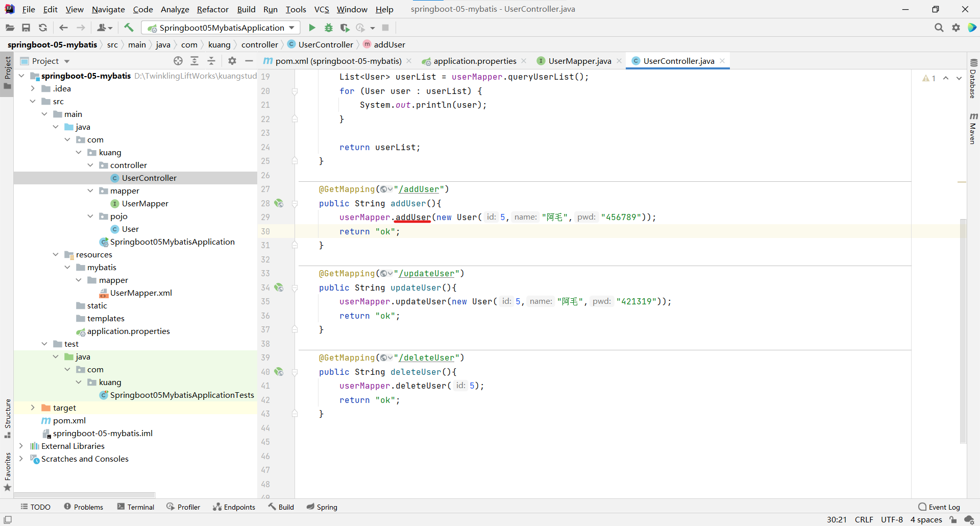The width and height of the screenshot is (980, 526).
Task: Open the Event Log
Action: (939, 507)
